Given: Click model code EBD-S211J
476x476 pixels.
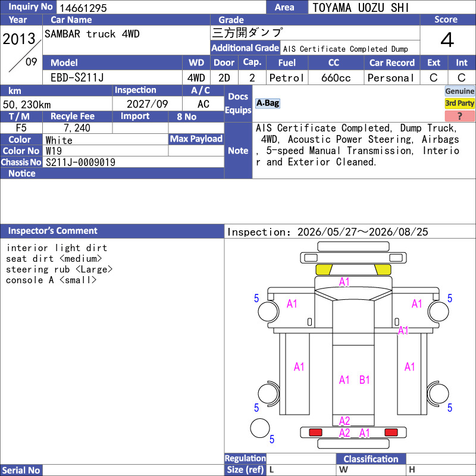Looking at the screenshot, I should 77,78.
